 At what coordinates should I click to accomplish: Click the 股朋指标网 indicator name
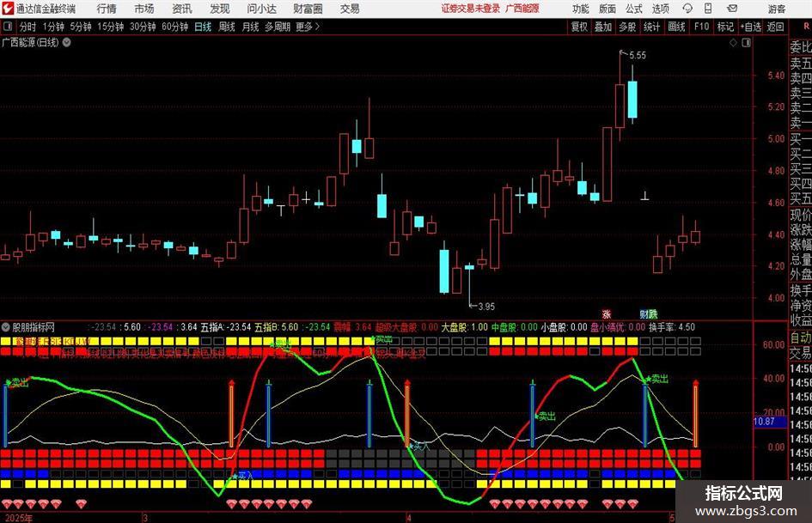[34, 327]
